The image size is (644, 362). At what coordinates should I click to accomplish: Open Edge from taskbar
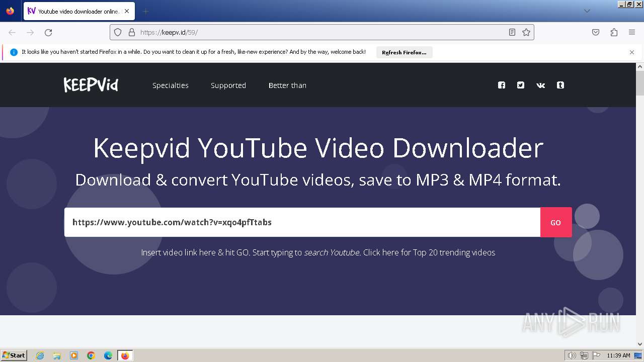tap(108, 355)
